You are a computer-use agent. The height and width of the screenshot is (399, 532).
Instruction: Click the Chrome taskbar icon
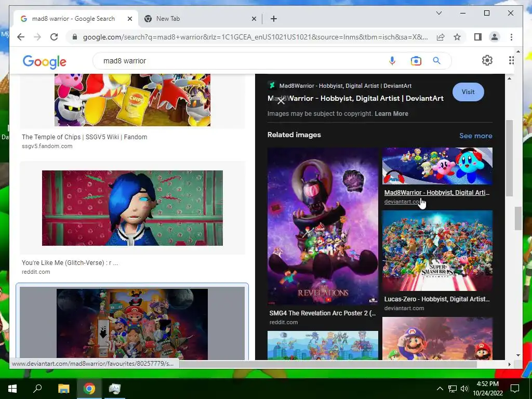[89, 389]
